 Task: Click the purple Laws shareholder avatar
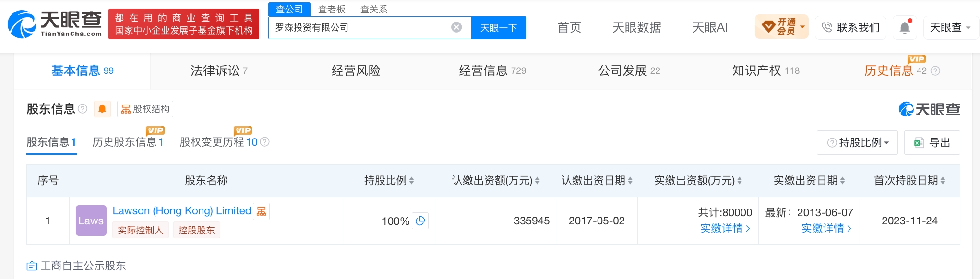click(91, 221)
